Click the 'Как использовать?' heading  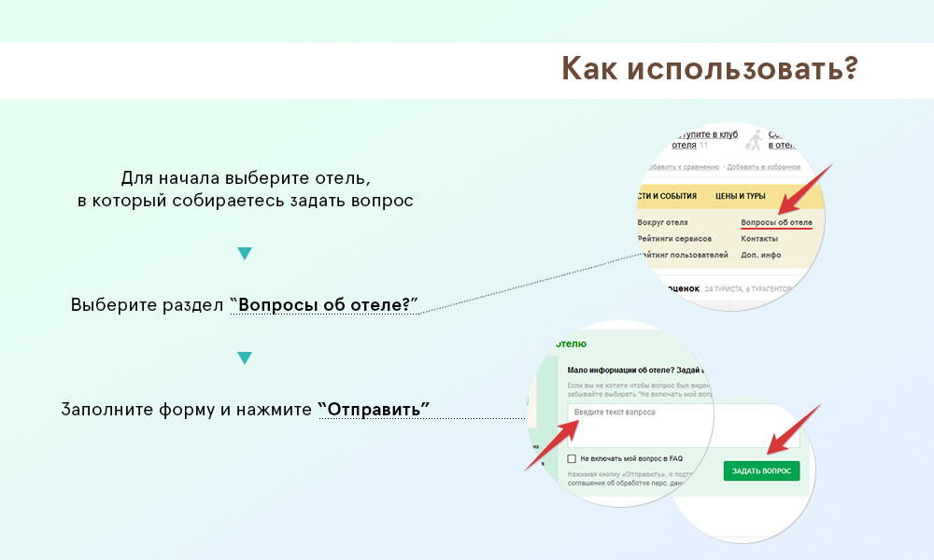tap(710, 70)
